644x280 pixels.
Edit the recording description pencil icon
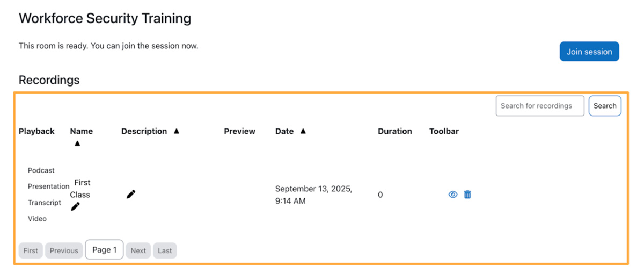tap(131, 194)
